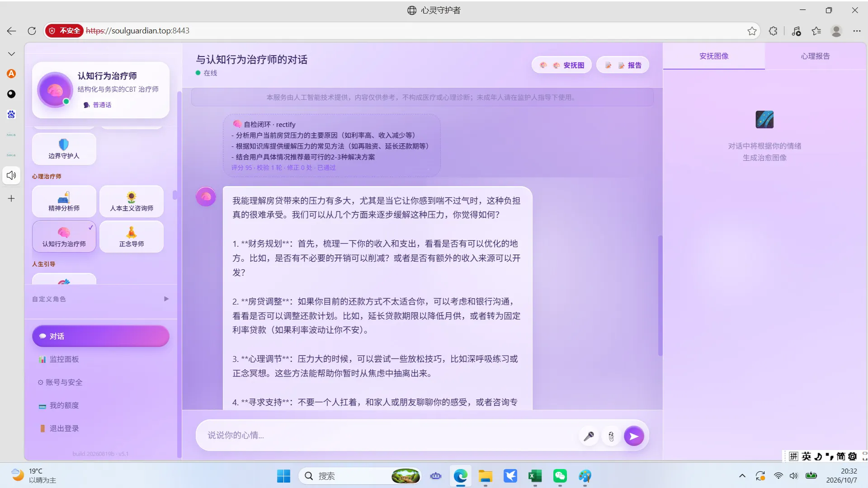This screenshot has width=868, height=488.
Task: Toggle the sidebar speaker sound icon
Action: tap(11, 175)
